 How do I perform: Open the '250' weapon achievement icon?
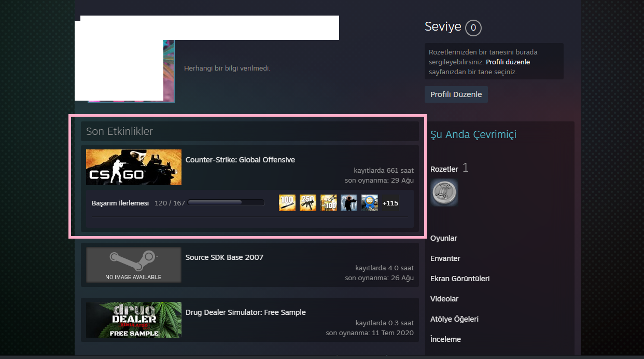[x=308, y=203]
